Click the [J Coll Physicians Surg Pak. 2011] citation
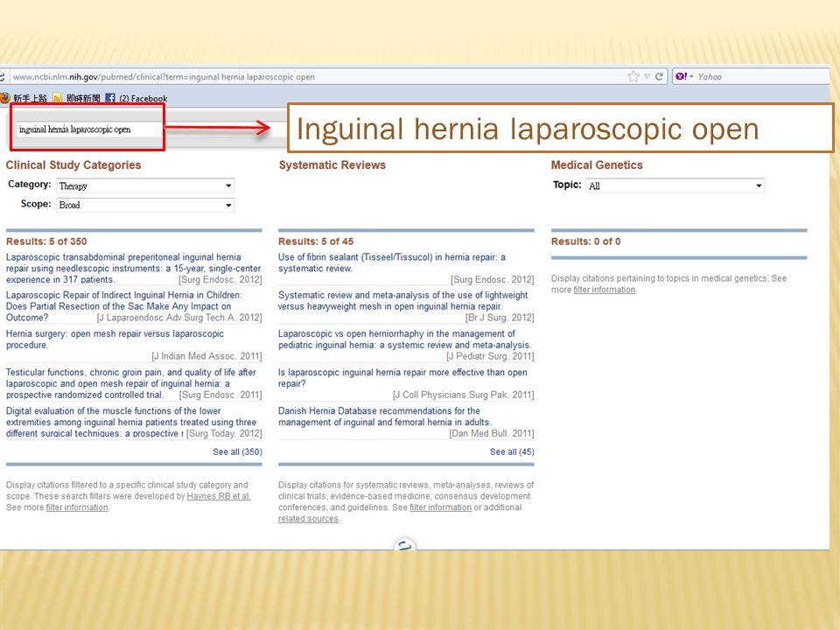Image resolution: width=840 pixels, height=630 pixels. (464, 395)
